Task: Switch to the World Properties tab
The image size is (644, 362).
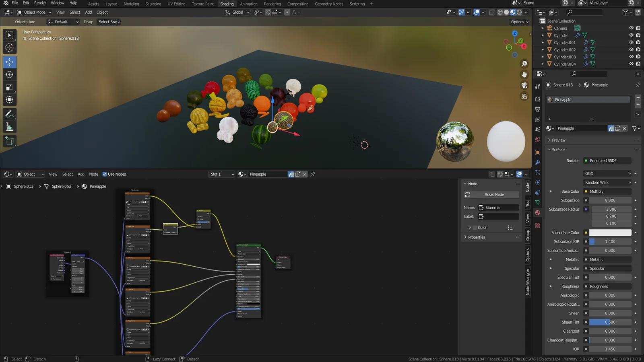Action: click(x=538, y=139)
